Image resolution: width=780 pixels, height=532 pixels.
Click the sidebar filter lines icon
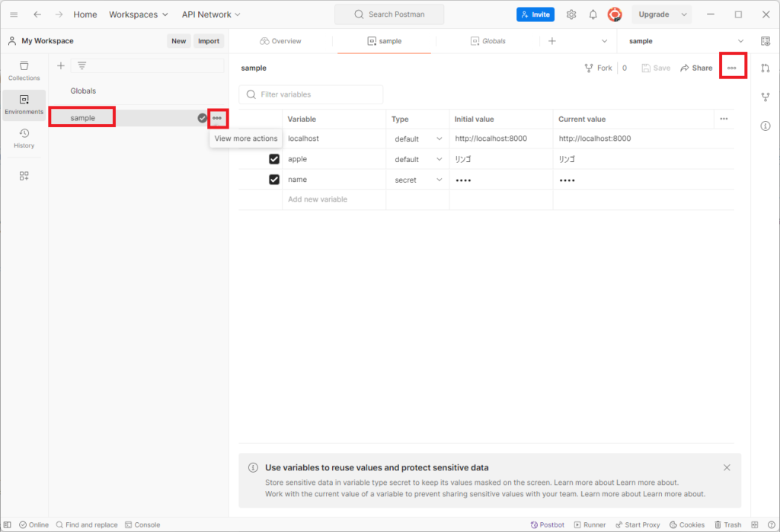pyautogui.click(x=82, y=65)
